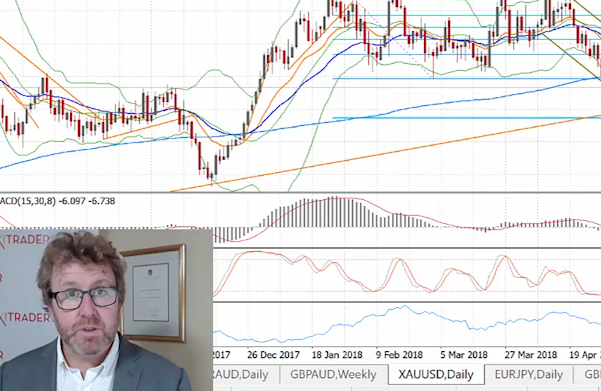Image resolution: width=601 pixels, height=391 pixels.
Task: Open the partially visible AUD,Daily tab
Action: tap(241, 374)
